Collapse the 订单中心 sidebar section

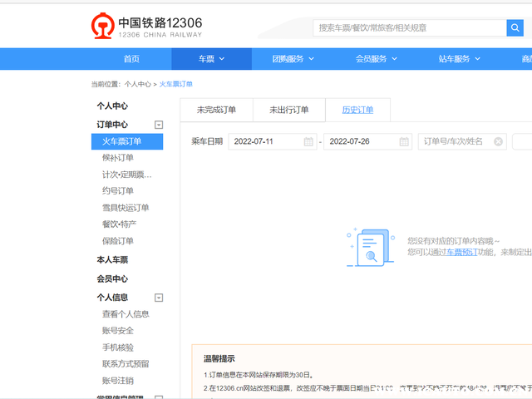tap(159, 125)
